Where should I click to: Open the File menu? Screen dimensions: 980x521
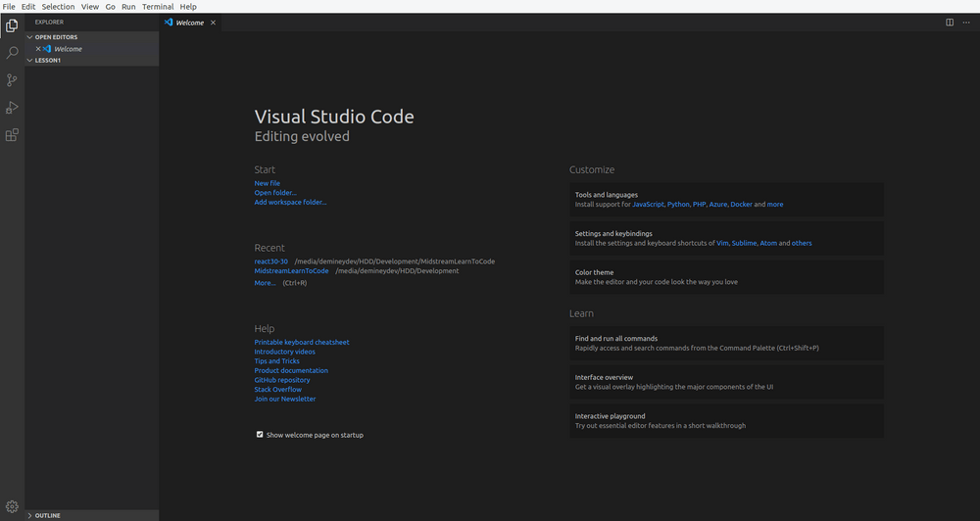(x=9, y=6)
